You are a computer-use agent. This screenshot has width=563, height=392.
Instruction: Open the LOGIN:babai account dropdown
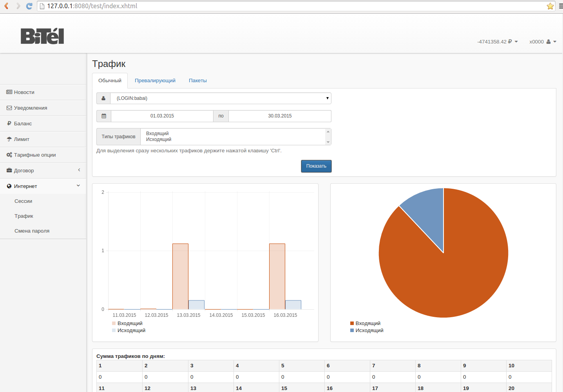click(221, 98)
